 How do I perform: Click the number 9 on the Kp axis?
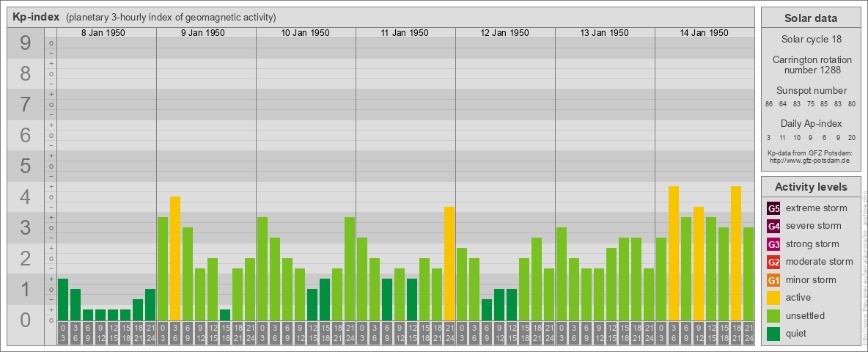(26, 43)
